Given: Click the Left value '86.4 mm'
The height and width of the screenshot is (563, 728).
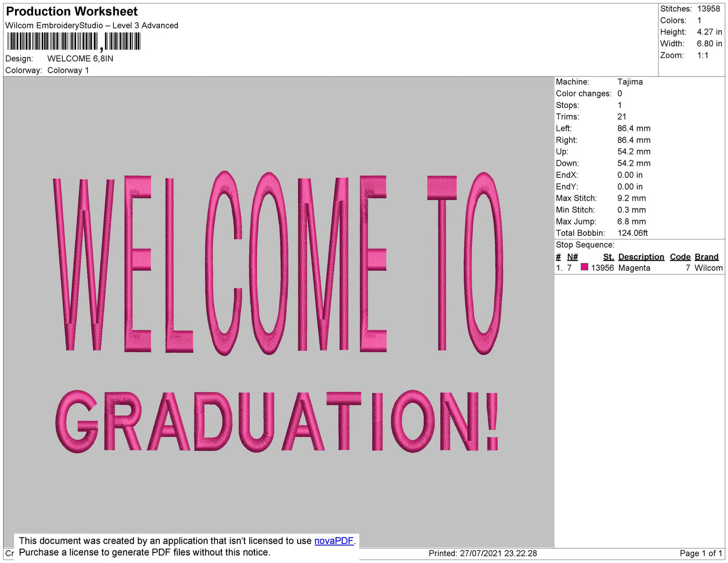Looking at the screenshot, I should 634,128.
